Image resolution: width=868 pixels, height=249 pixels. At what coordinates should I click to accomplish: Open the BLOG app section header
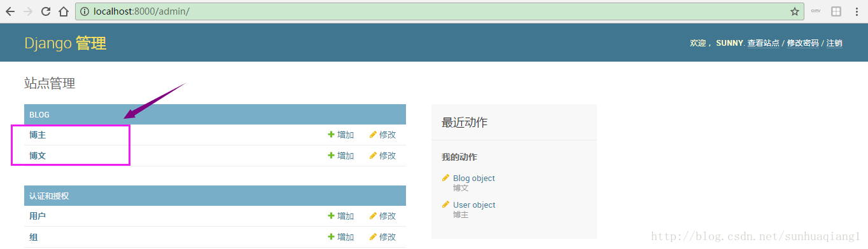pos(39,115)
